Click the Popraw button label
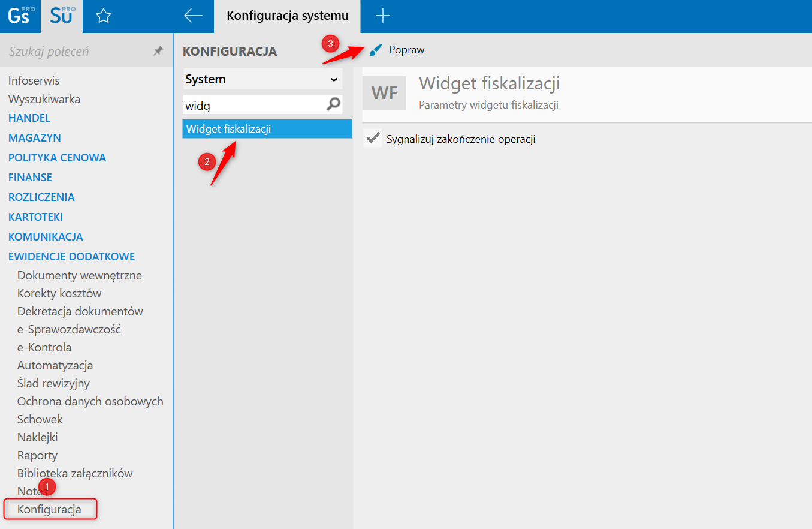Viewport: 812px width, 529px height. click(x=407, y=50)
